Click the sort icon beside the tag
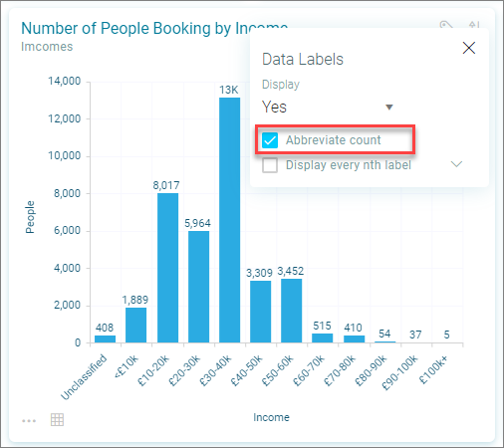 (x=474, y=25)
